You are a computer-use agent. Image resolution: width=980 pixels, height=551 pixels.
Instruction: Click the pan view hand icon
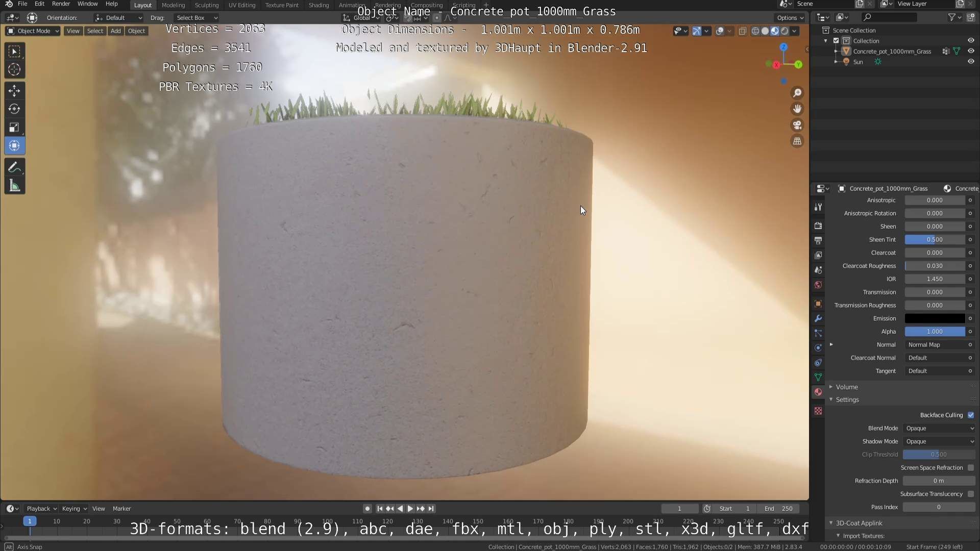(x=797, y=109)
